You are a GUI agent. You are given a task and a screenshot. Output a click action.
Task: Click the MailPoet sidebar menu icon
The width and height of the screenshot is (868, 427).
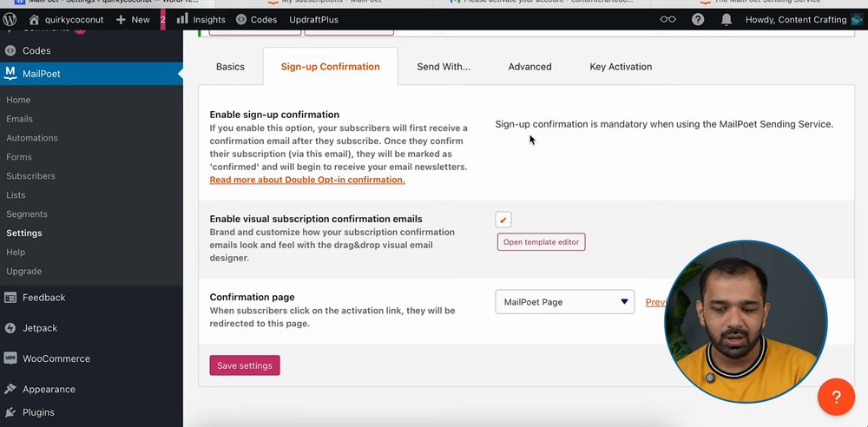click(10, 73)
